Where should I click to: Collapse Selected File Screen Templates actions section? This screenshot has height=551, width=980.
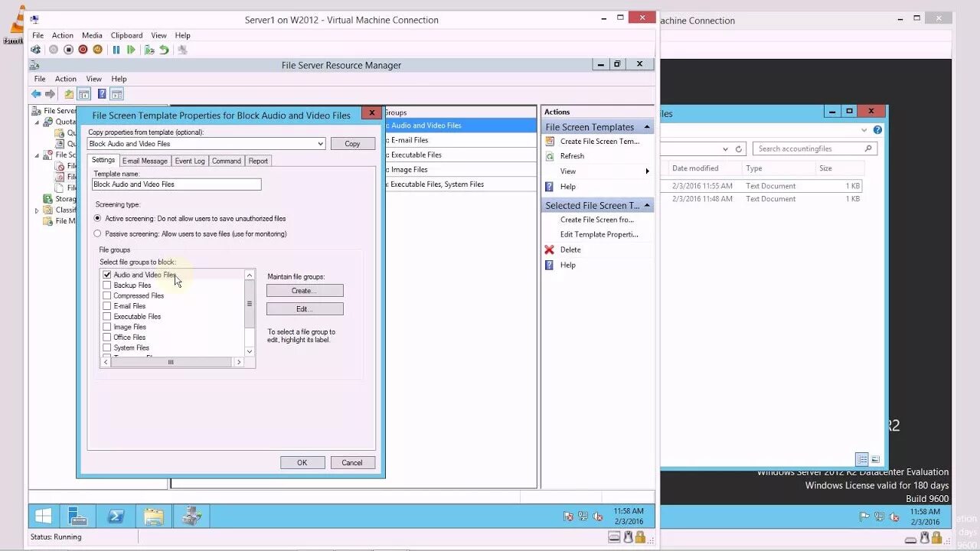tap(647, 205)
